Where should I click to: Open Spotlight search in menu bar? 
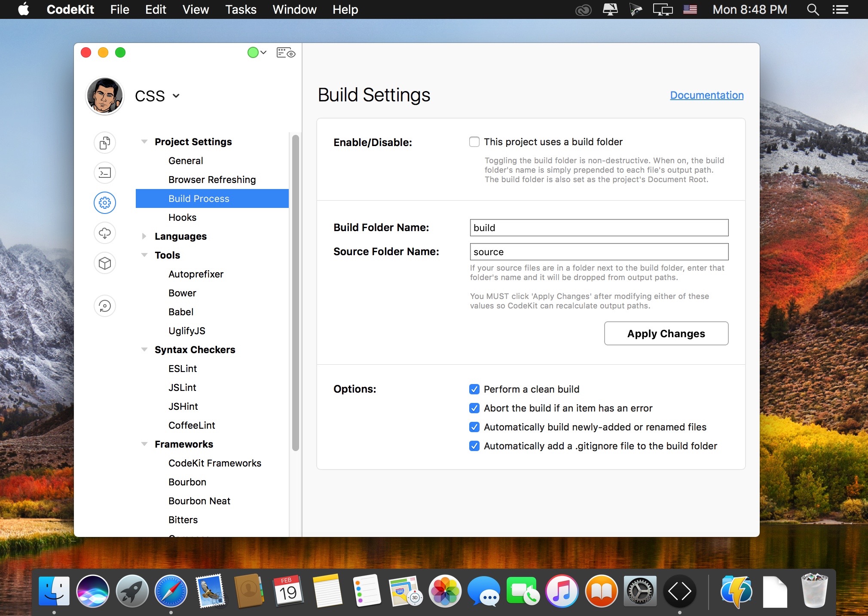[812, 9]
